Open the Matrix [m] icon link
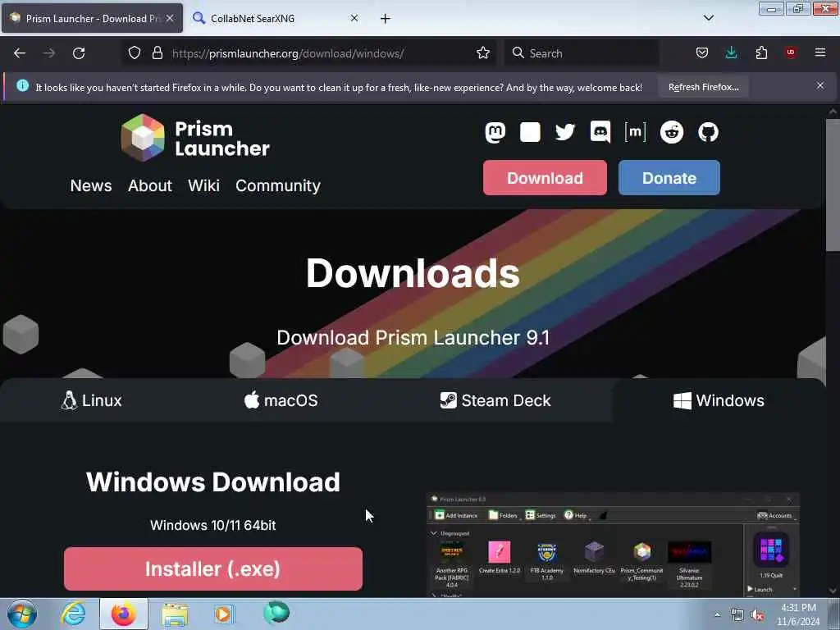Viewport: 840px width, 630px height. click(x=636, y=132)
